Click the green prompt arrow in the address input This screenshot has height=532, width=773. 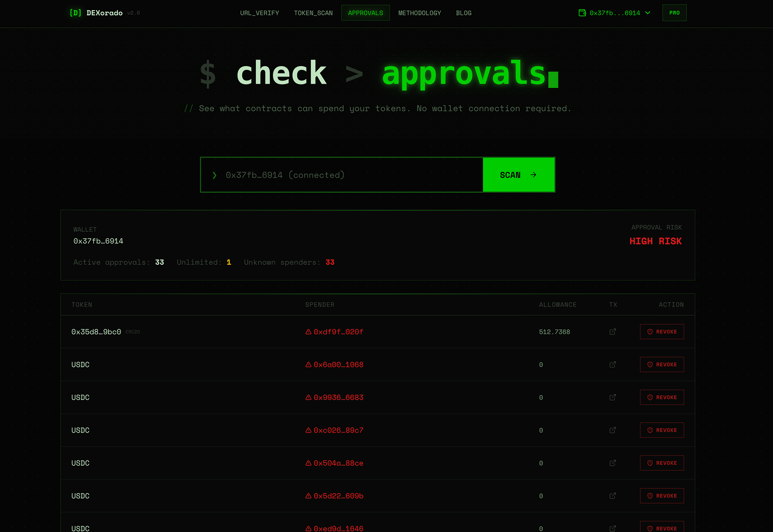(x=214, y=174)
